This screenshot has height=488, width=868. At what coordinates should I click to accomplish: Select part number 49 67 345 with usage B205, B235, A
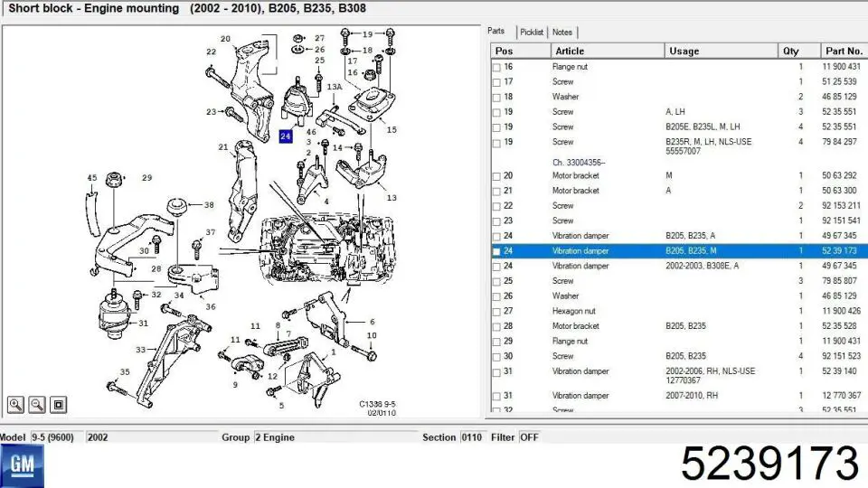(x=839, y=236)
